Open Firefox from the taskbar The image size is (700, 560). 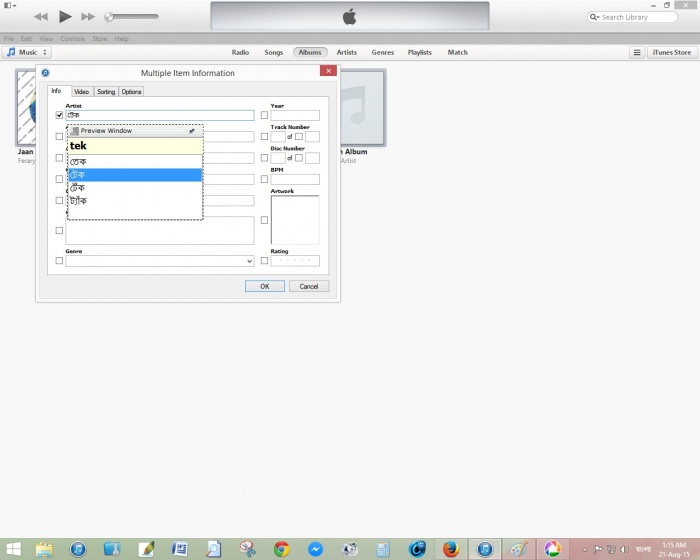tap(451, 549)
